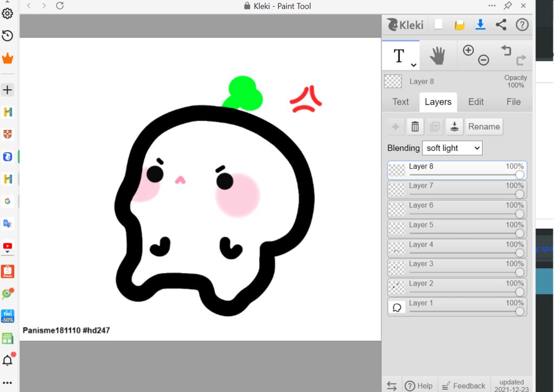Screen dimensions: 554x392
Task: Pin the Kleki side panel
Action: [507, 5]
